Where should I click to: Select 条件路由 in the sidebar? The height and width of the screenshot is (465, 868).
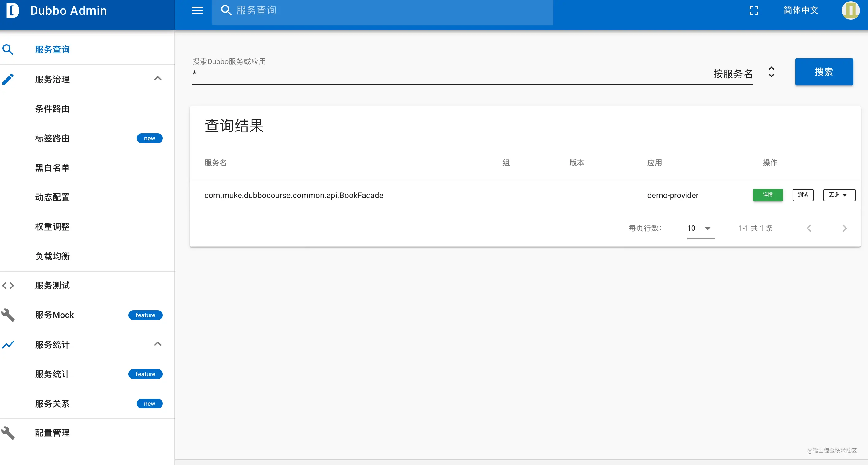(53, 109)
